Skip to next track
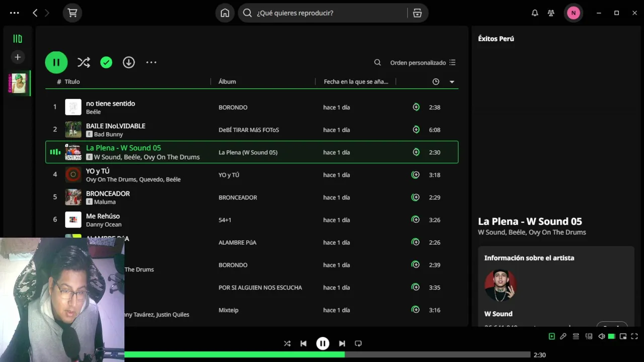The image size is (644, 362). tap(342, 343)
